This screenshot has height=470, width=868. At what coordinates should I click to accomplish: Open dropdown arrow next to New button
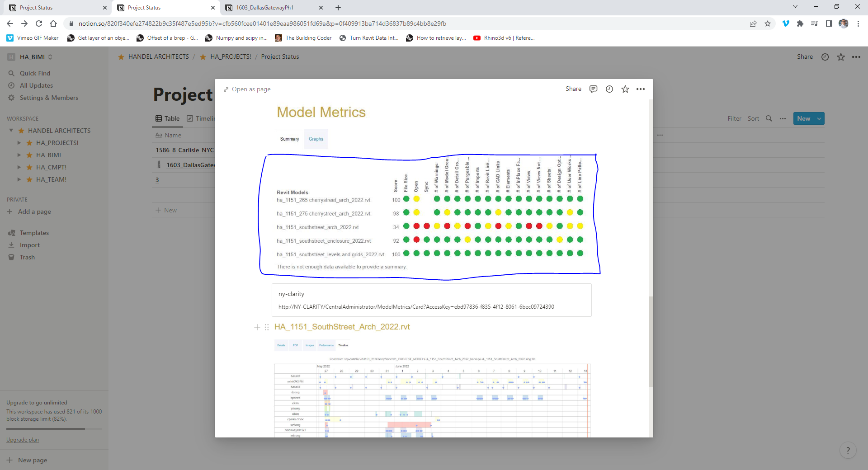pos(819,118)
